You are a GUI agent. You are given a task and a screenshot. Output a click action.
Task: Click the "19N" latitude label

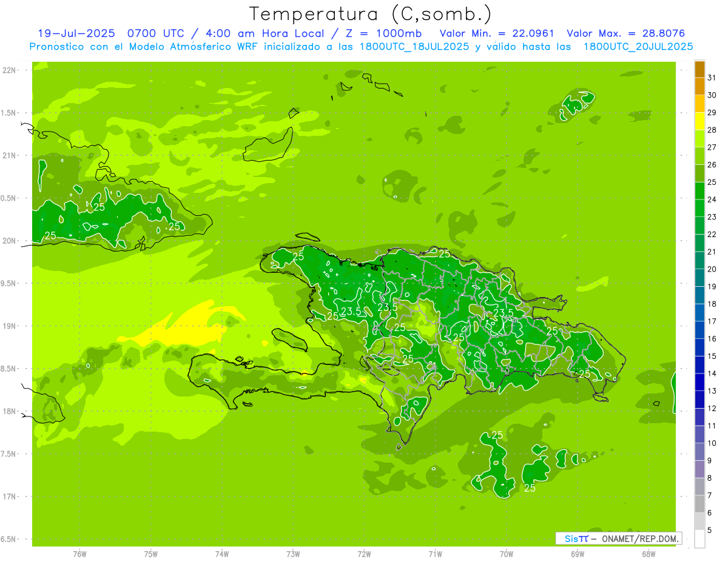click(x=10, y=326)
